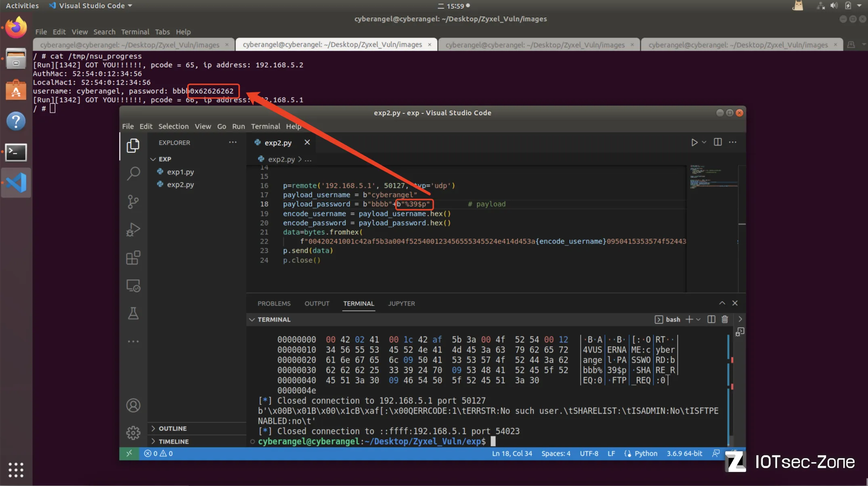Select interpreter 3.6.9 64-bit
Image resolution: width=868 pixels, height=486 pixels.
[684, 453]
